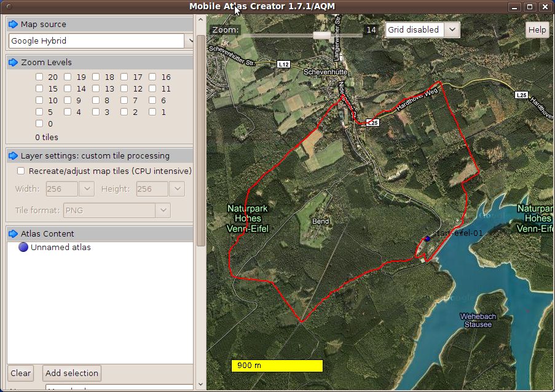Click the map zoom slider handle
The image size is (555, 392).
pos(321,35)
